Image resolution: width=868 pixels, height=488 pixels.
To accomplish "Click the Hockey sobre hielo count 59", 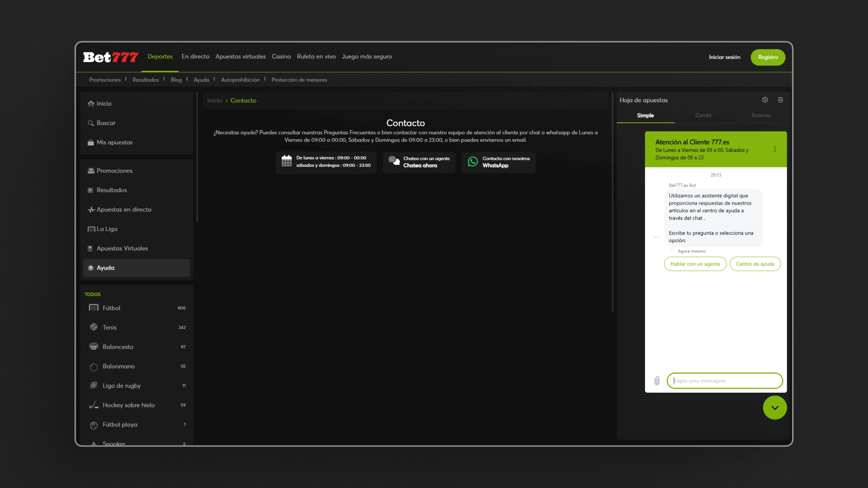I will [x=183, y=405].
